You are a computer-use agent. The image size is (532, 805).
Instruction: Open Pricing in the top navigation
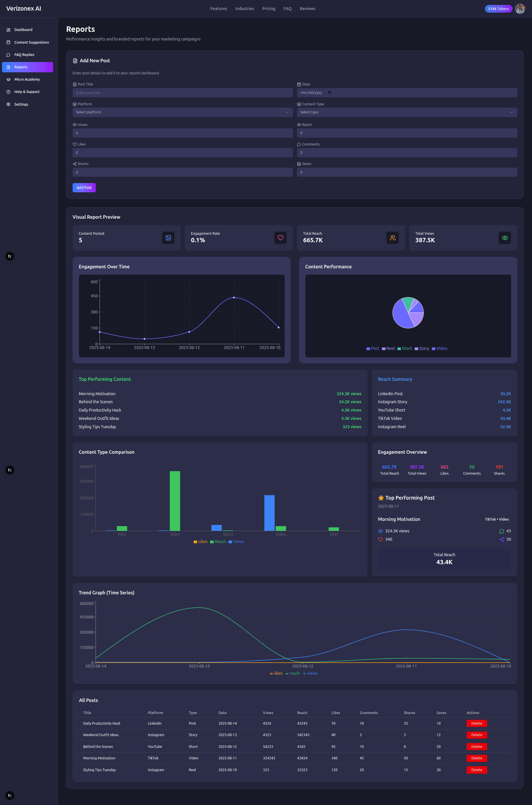click(268, 9)
